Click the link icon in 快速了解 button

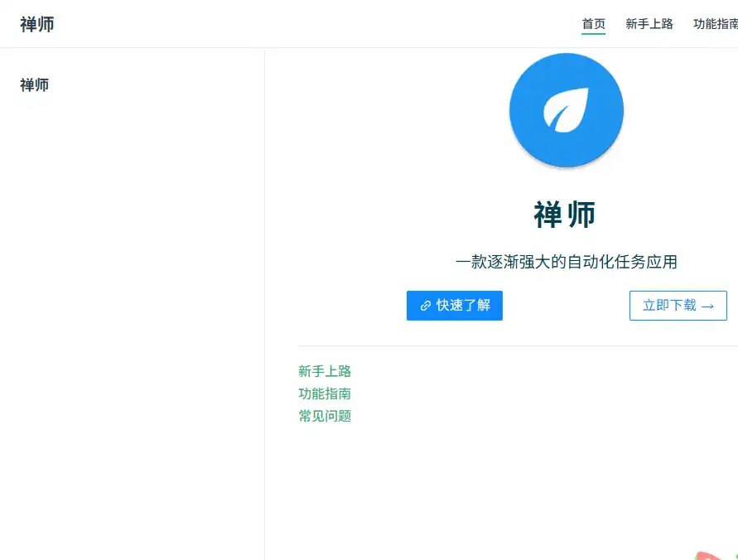426,306
